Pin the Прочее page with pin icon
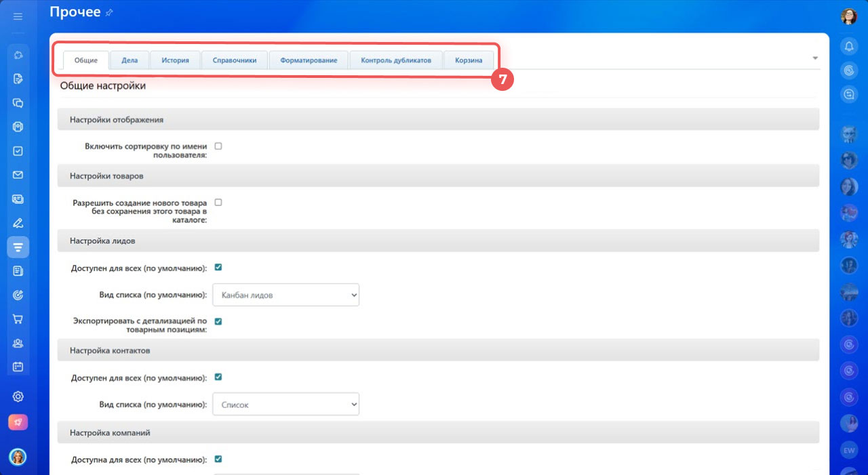Image resolution: width=868 pixels, height=475 pixels. click(110, 13)
